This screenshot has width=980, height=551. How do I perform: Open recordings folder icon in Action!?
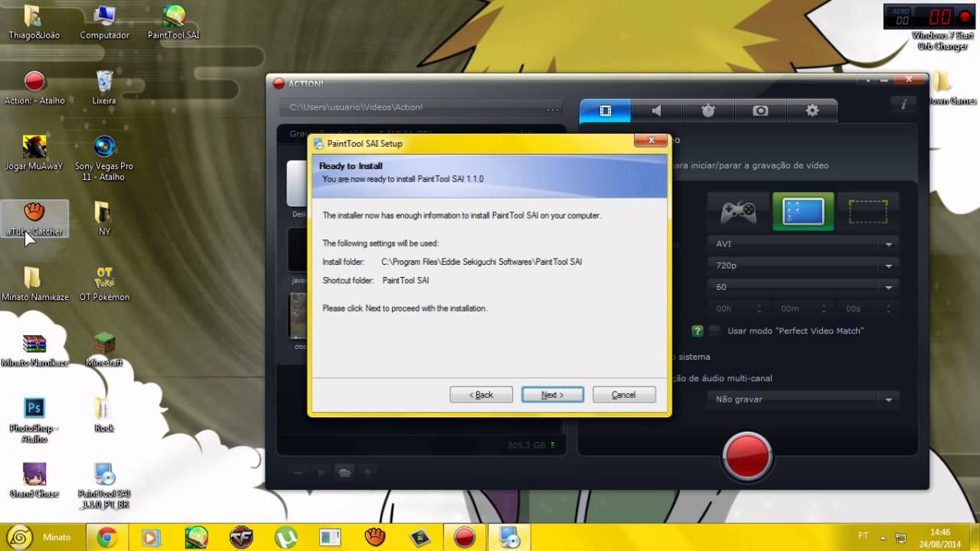coord(345,472)
